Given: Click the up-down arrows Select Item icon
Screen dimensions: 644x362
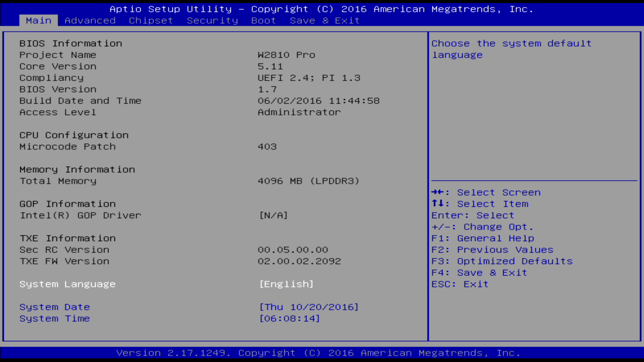Looking at the screenshot, I should pyautogui.click(x=438, y=204).
